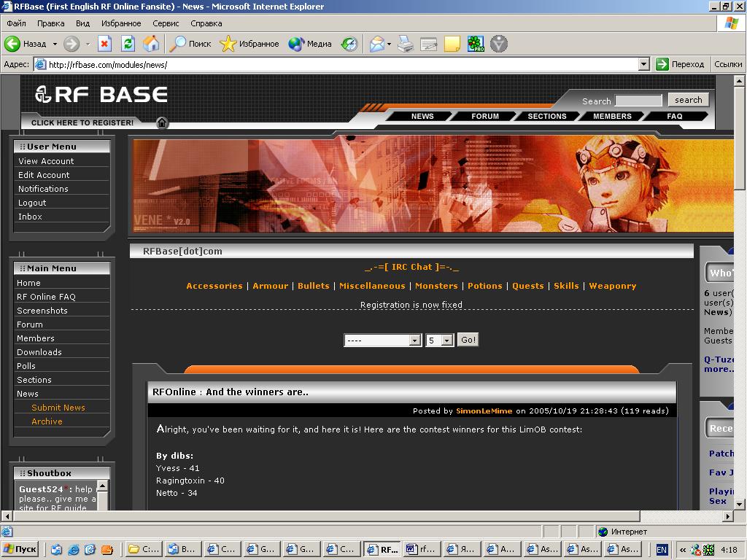Open the Назад history dropdown arrow
Screen dimensions: 747x560
[55, 44]
